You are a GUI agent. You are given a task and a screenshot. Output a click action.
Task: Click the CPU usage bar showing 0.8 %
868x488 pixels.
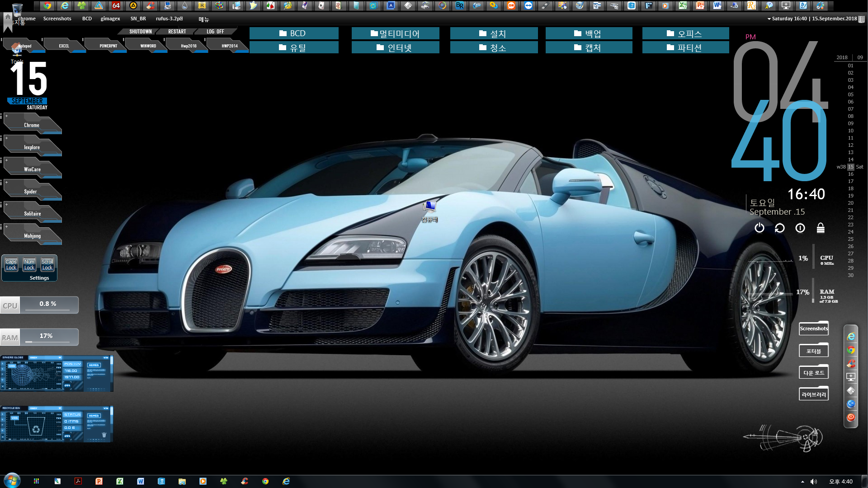coord(39,305)
